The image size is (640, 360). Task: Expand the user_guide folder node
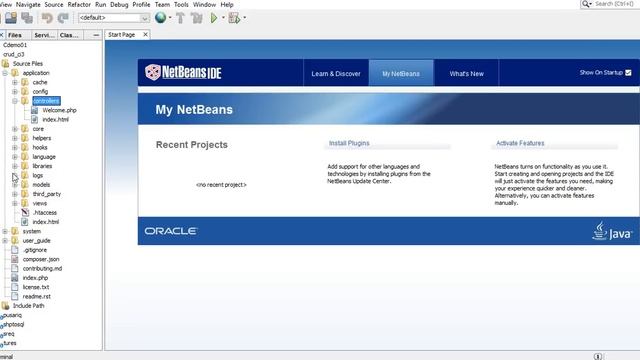pyautogui.click(x=5, y=241)
